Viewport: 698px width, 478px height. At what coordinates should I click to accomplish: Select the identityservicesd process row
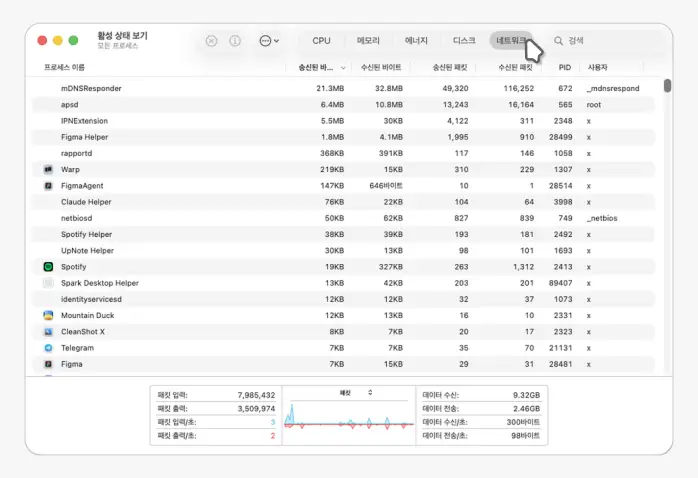coord(343,299)
